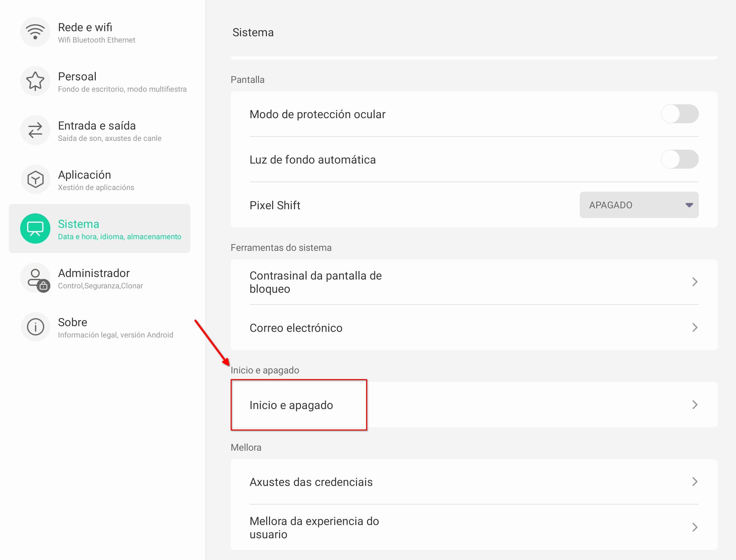This screenshot has height=560, width=736.
Task: Select Sobre menu item text
Action: [73, 322]
